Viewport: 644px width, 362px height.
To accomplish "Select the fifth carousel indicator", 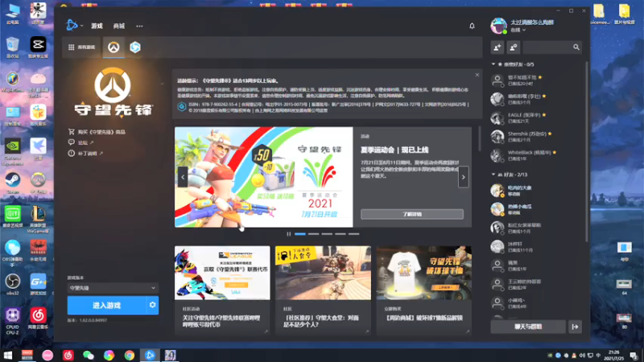I will pos(353,234).
